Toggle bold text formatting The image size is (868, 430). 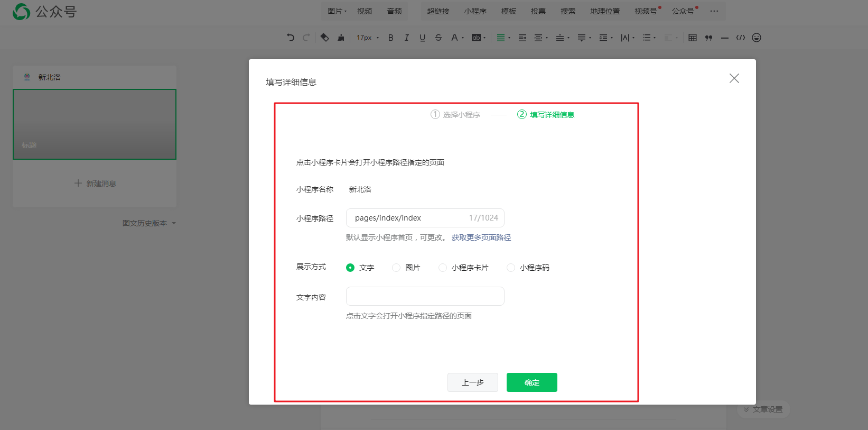pos(390,38)
